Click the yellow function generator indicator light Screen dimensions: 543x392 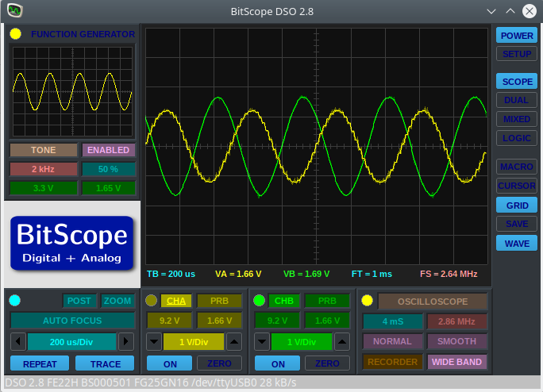click(x=15, y=34)
